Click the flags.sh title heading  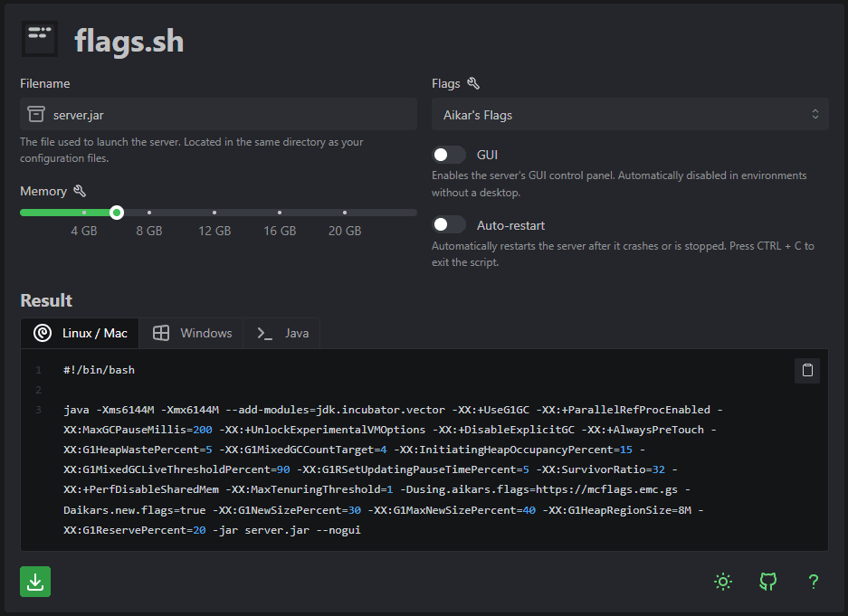[x=129, y=41]
